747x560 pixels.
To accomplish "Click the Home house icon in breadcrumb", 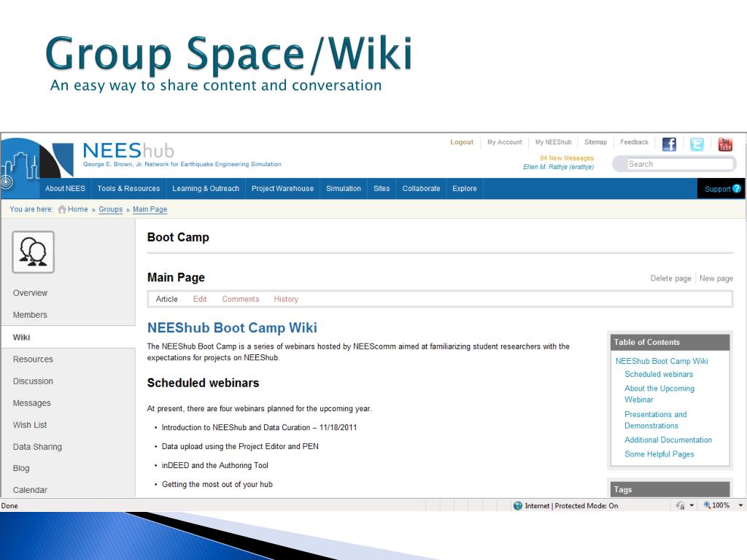I will (62, 209).
